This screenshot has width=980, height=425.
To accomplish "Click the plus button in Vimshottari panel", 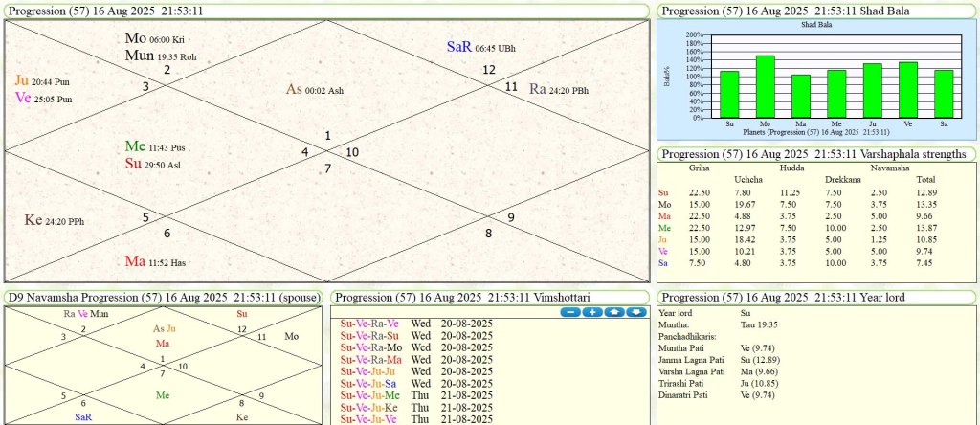I will 590,312.
